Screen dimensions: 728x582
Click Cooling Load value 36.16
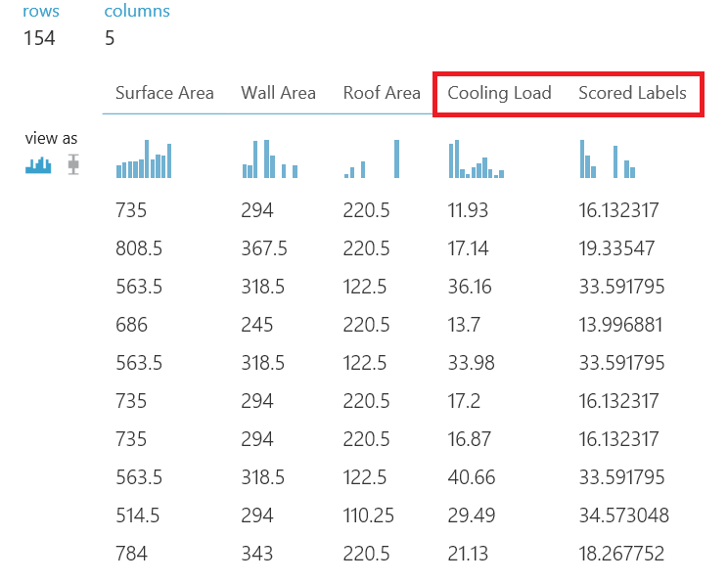[x=471, y=287]
